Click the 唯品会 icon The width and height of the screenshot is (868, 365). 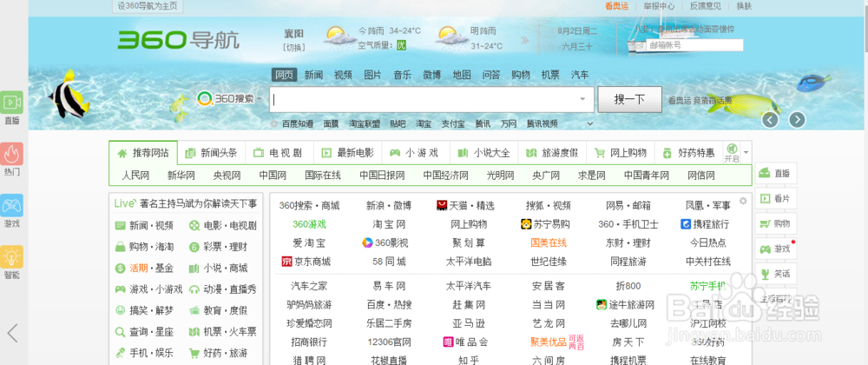[x=449, y=342]
